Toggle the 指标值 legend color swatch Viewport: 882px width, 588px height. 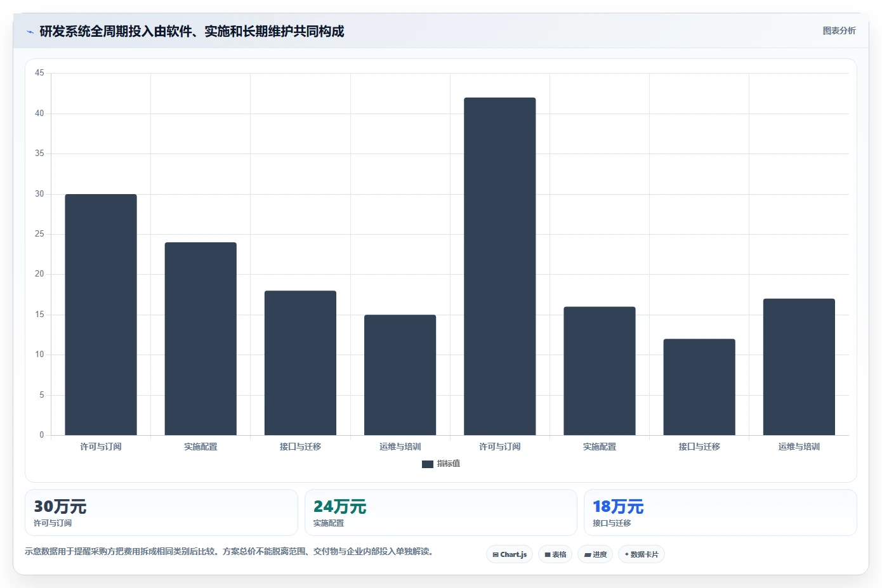(x=428, y=464)
